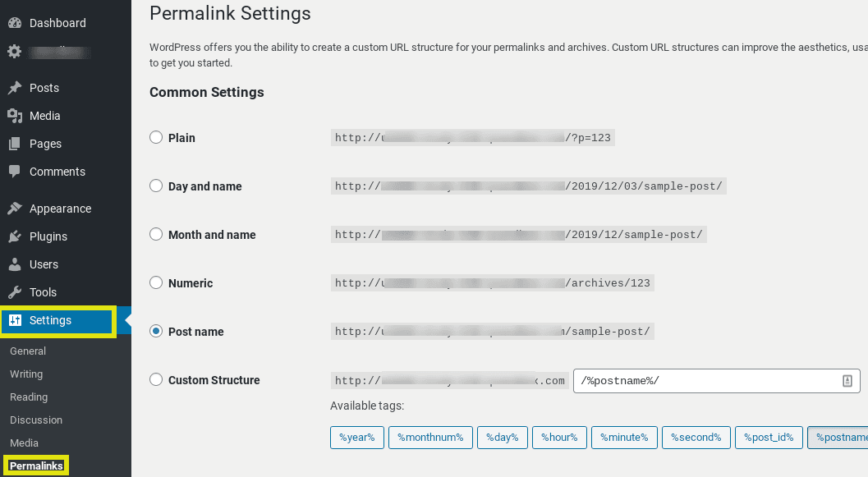The width and height of the screenshot is (868, 477).
Task: Click the Dashboard gauge icon
Action: pos(15,23)
